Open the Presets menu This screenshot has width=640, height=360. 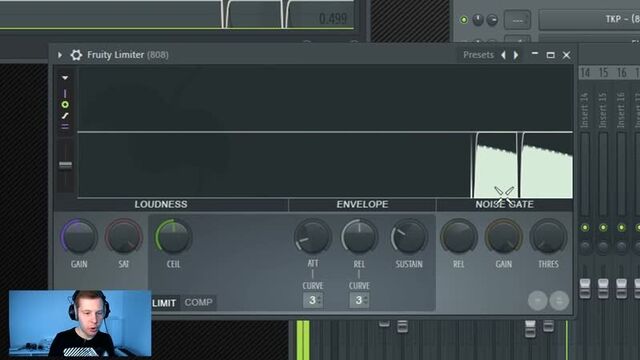pyautogui.click(x=478, y=55)
